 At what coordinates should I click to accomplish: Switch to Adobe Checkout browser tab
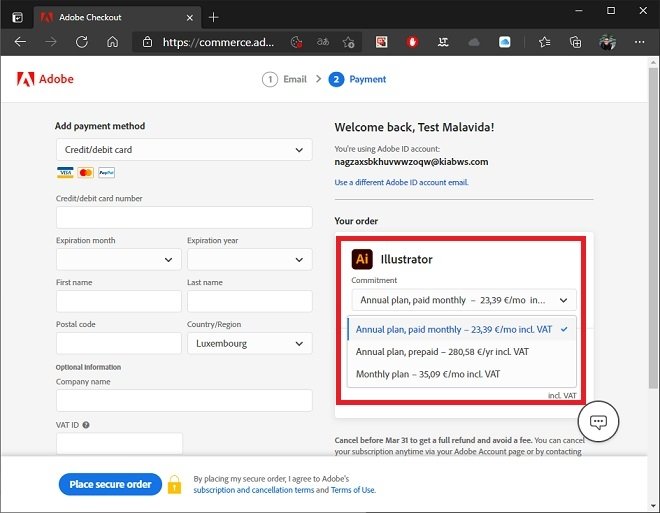tap(117, 17)
